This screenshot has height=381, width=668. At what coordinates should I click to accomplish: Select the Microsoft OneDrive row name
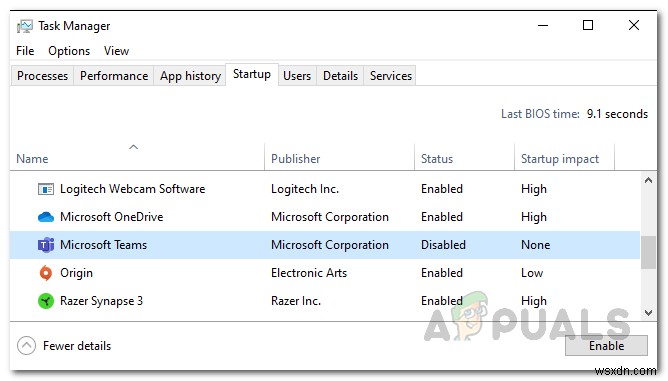click(112, 217)
